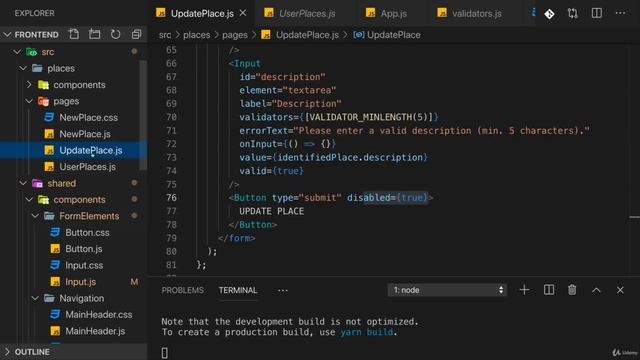This screenshot has width=640, height=360.
Task: Collapse the places folder
Action: [23, 68]
